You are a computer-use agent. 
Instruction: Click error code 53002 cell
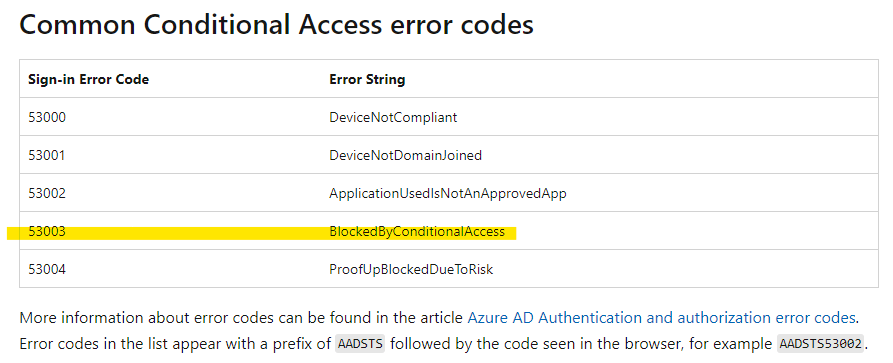[x=47, y=193]
